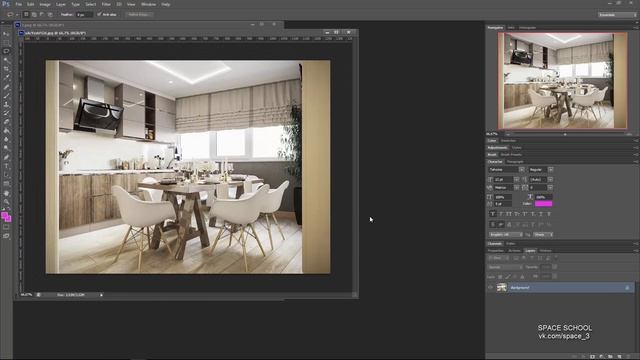Select the Rectangle shape tool
640x360 pixels.
(6, 184)
